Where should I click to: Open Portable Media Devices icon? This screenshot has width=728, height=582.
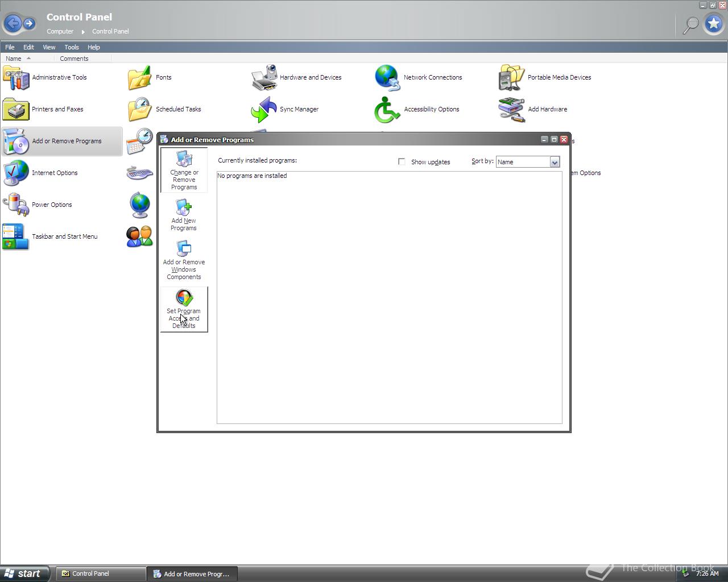pos(511,77)
